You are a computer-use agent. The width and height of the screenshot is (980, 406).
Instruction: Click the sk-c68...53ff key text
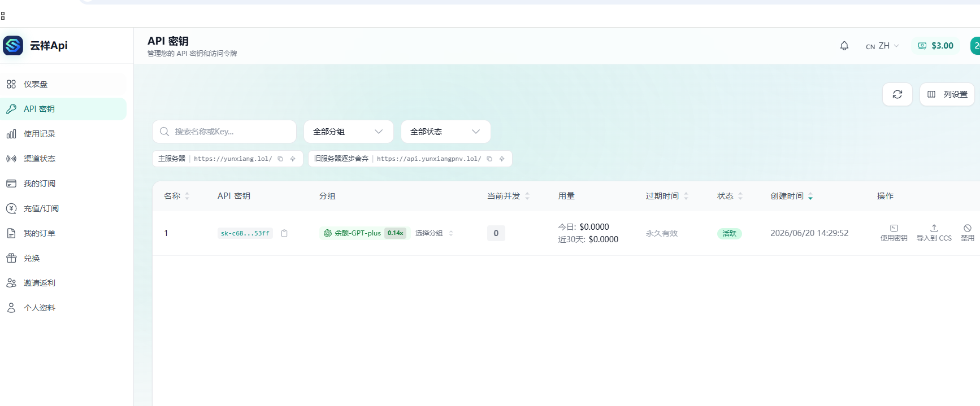pyautogui.click(x=245, y=233)
